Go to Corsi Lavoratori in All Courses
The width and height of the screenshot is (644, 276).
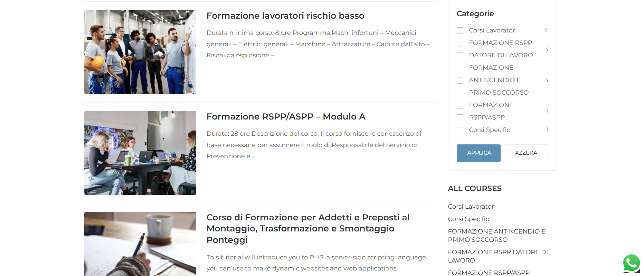click(x=471, y=207)
